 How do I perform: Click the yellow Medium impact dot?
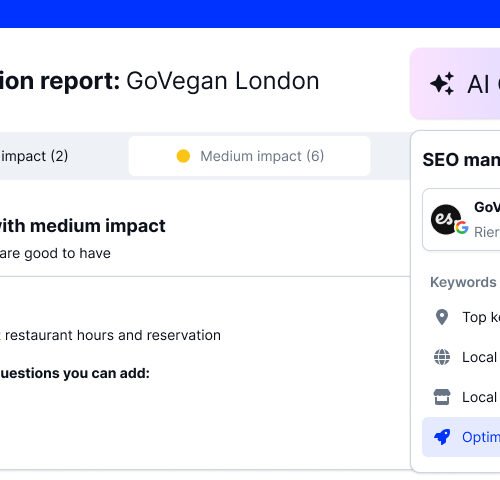(x=183, y=156)
